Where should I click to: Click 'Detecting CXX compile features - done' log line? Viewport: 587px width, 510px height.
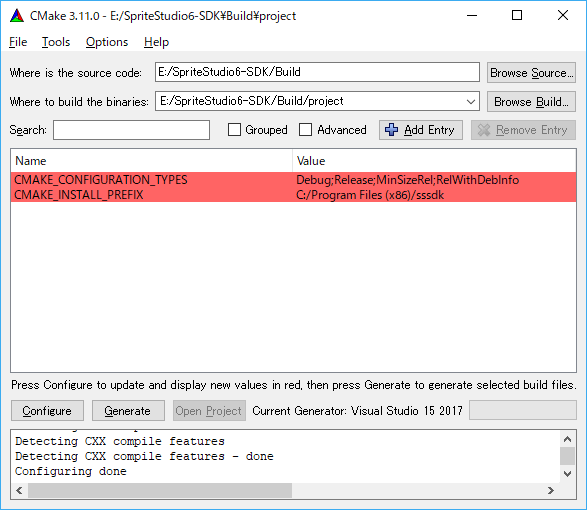(144, 456)
